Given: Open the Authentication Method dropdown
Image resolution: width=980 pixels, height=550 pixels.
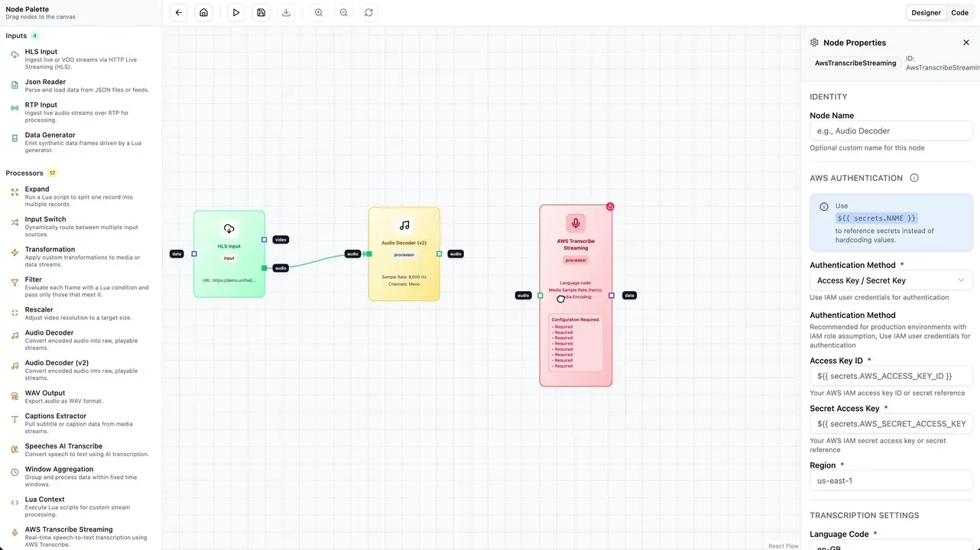Looking at the screenshot, I should [890, 280].
